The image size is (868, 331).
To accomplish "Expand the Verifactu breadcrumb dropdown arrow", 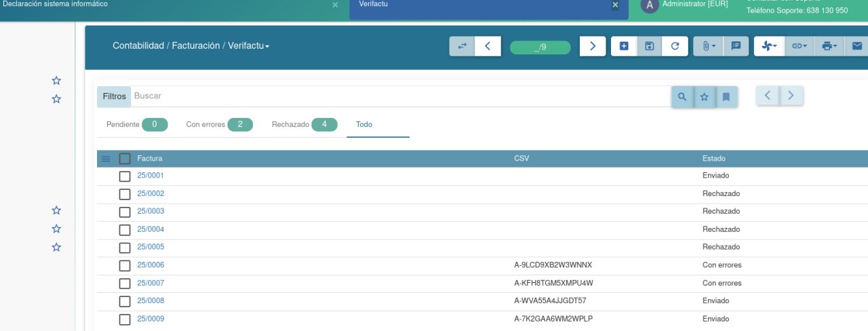I will click(x=267, y=47).
